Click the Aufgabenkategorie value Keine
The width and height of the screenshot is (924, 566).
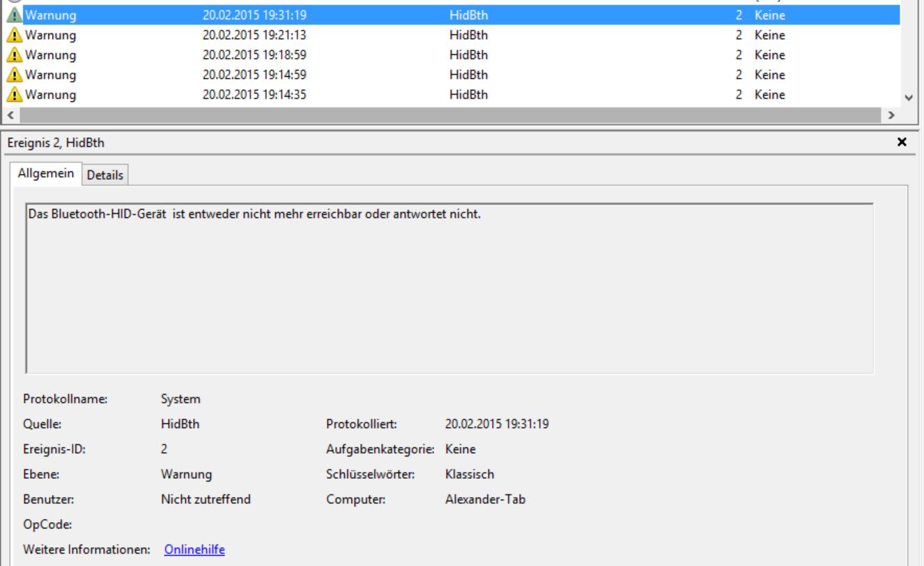[461, 449]
